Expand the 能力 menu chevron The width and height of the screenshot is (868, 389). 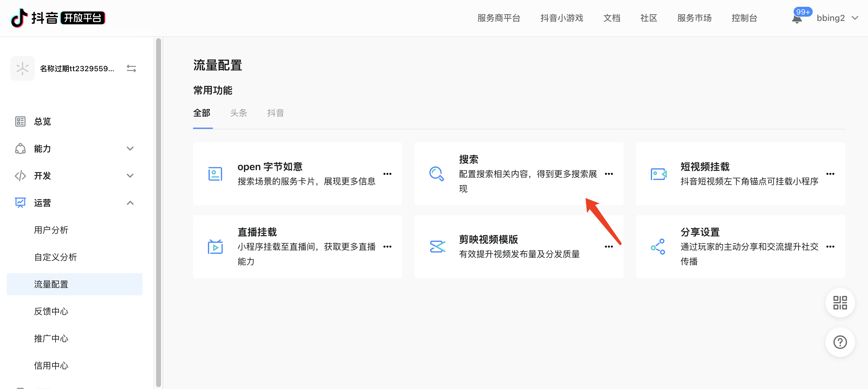pyautogui.click(x=130, y=149)
